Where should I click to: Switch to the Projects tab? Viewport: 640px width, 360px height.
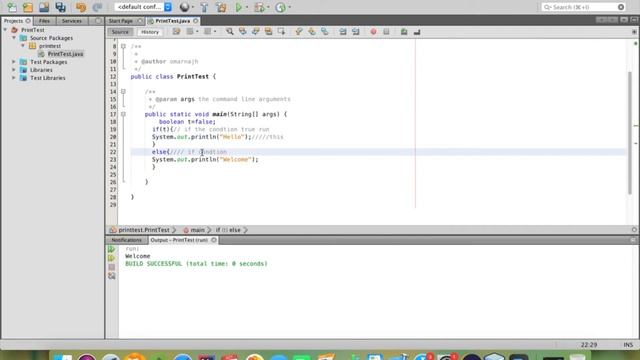coord(13,21)
